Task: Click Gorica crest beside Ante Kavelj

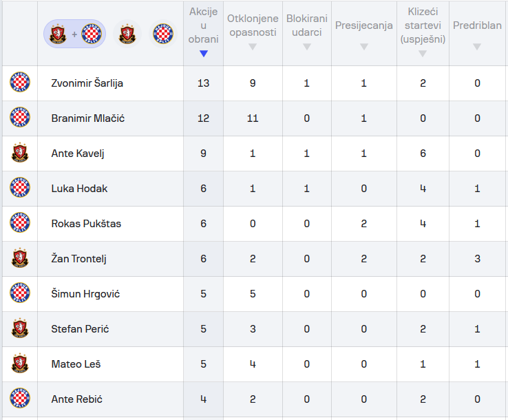Action: pos(20,154)
